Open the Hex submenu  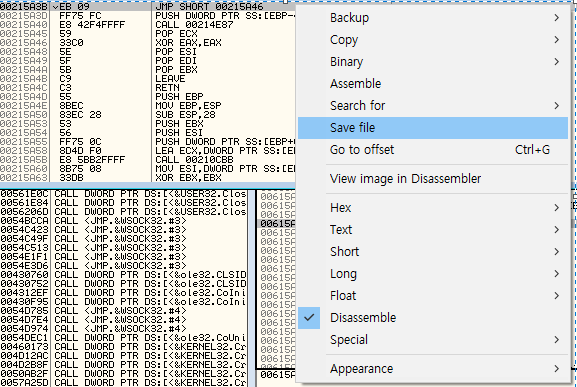point(433,208)
